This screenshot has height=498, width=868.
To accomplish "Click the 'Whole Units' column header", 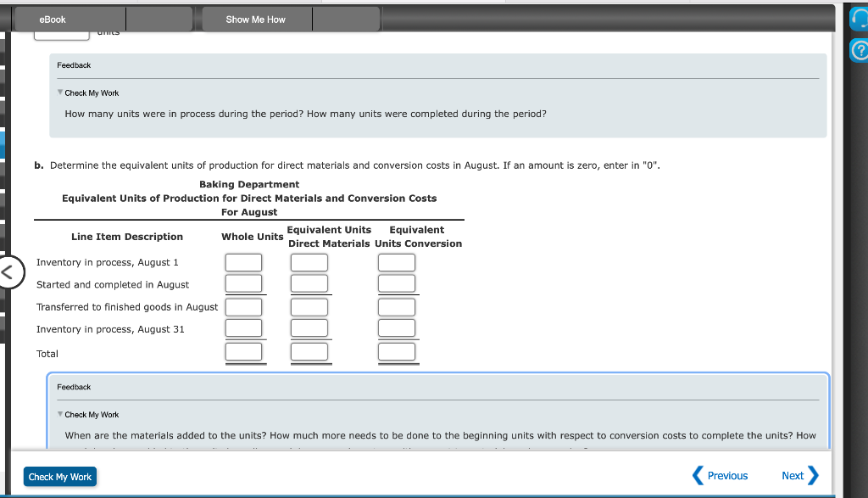I will click(253, 237).
